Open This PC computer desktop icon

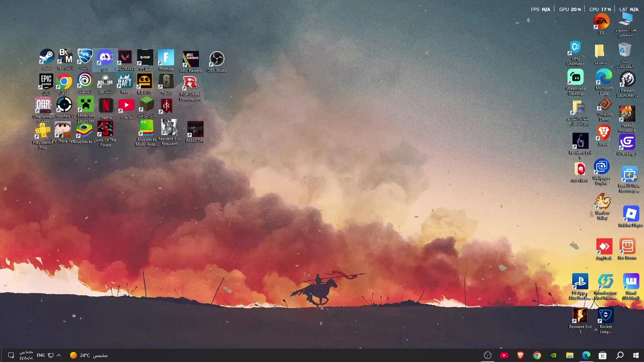click(625, 25)
